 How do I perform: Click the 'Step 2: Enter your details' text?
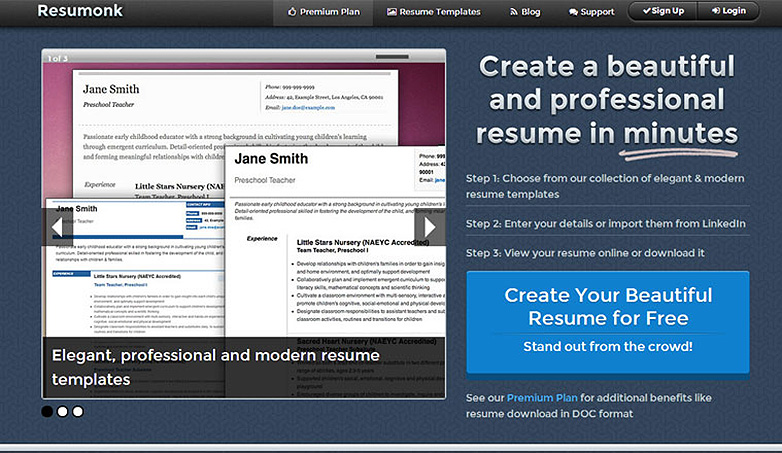[x=605, y=224]
